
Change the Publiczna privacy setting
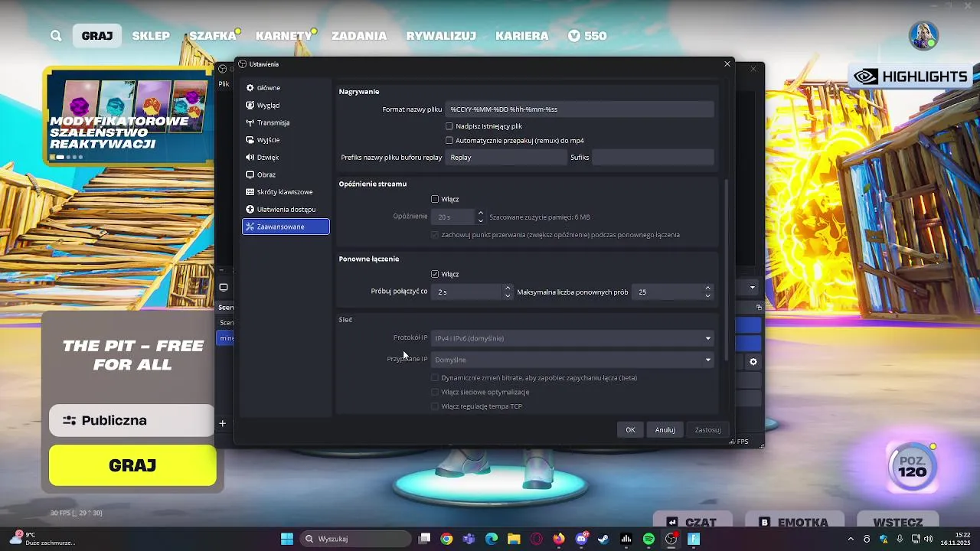132,420
